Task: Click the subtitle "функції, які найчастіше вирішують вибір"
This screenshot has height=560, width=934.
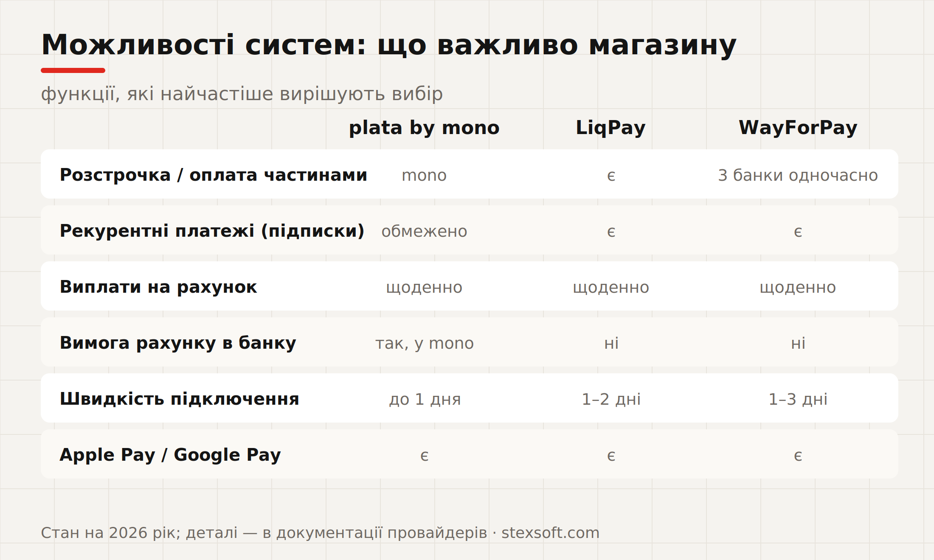Action: (x=242, y=94)
